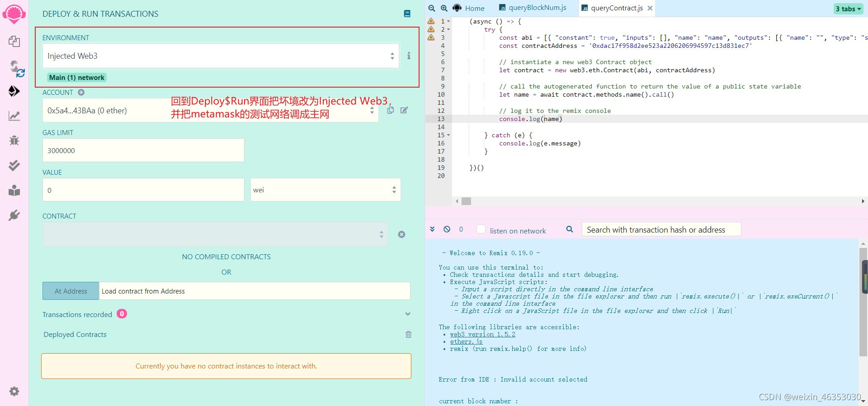Close the queryContract.js tab
The height and width of the screenshot is (406, 868).
[650, 8]
